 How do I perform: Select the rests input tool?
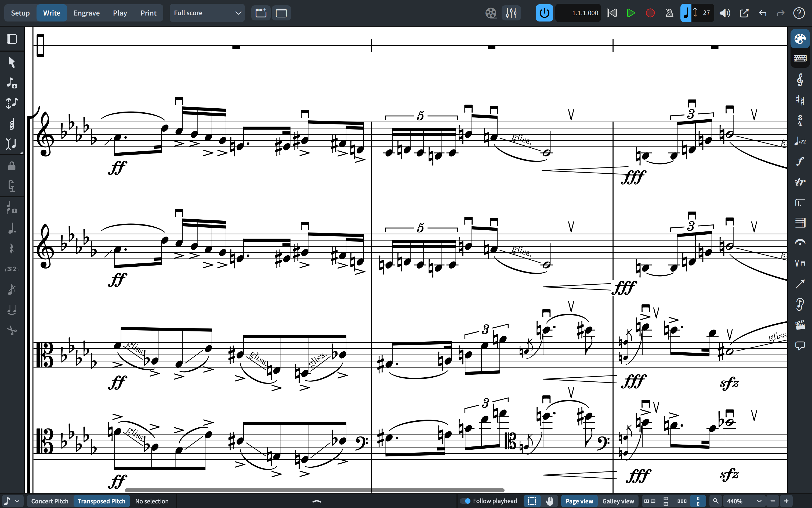click(12, 249)
